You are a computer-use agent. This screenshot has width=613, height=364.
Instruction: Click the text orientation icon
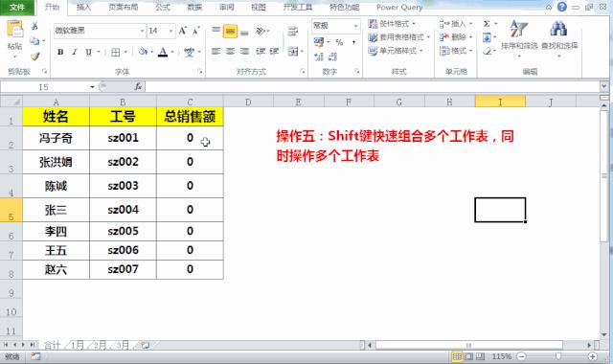tap(261, 31)
